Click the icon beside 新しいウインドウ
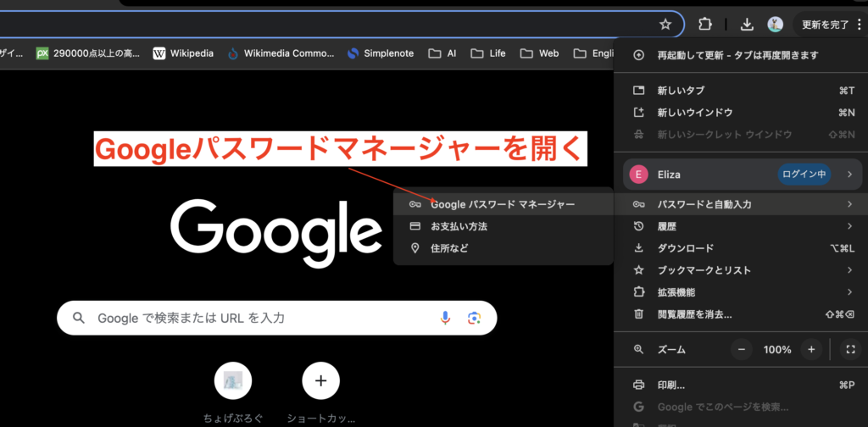The image size is (868, 427). [639, 113]
